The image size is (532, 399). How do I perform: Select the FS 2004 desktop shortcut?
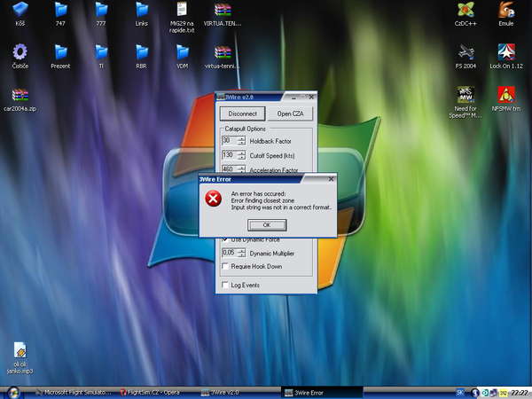465,57
